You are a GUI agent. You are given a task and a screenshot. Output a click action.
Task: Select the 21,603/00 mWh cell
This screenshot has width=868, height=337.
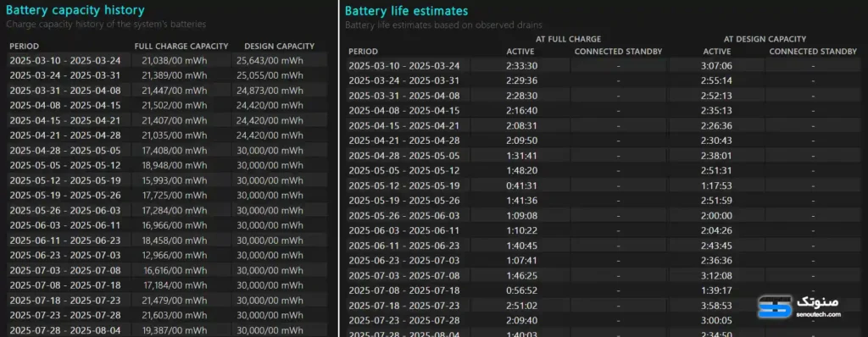pos(175,315)
